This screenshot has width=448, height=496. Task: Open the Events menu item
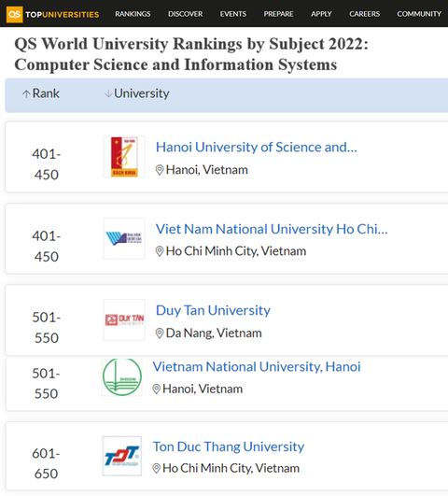pyautogui.click(x=233, y=14)
